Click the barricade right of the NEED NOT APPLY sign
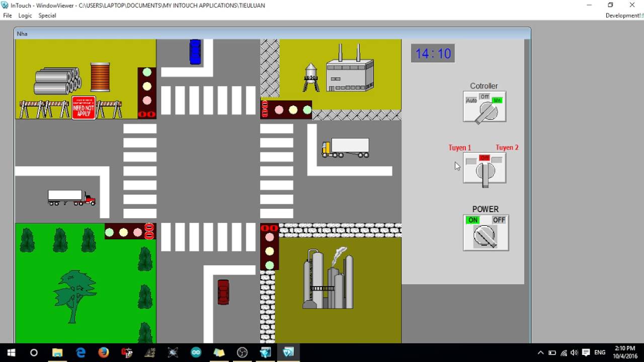The height and width of the screenshot is (362, 644). [x=109, y=109]
